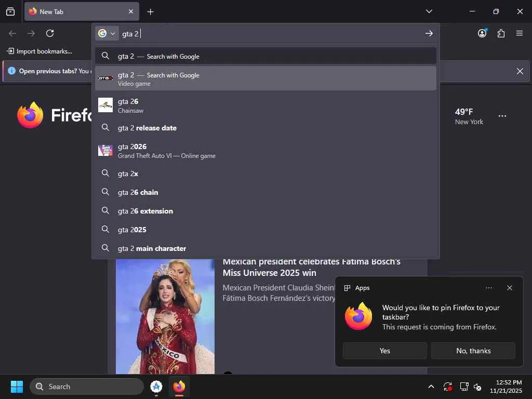Show hidden system tray icons chevron
The width and height of the screenshot is (532, 399).
431,387
